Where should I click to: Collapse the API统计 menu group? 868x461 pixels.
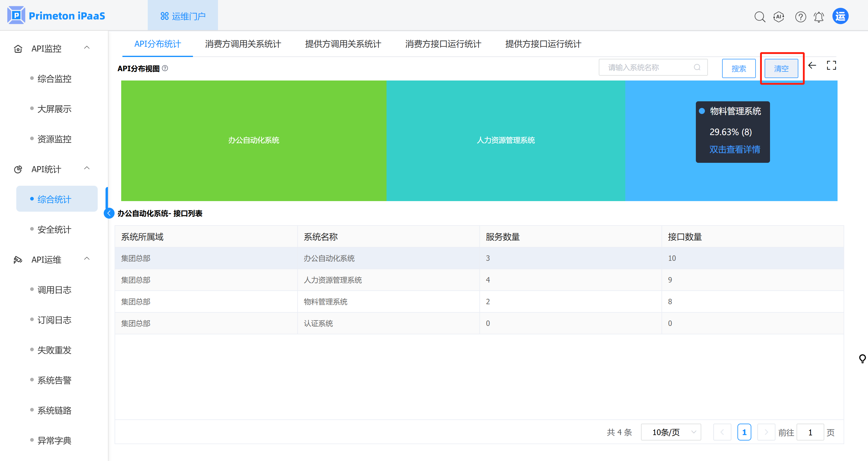(87, 169)
